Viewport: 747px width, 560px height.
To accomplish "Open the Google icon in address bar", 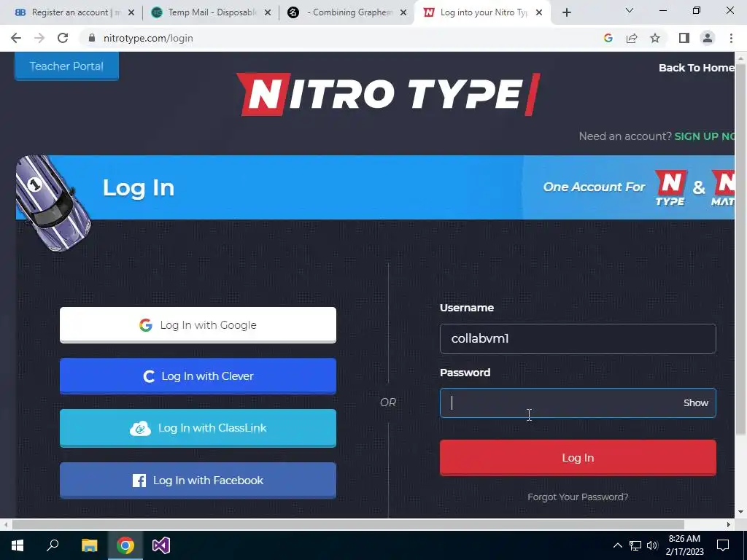I will tap(608, 38).
